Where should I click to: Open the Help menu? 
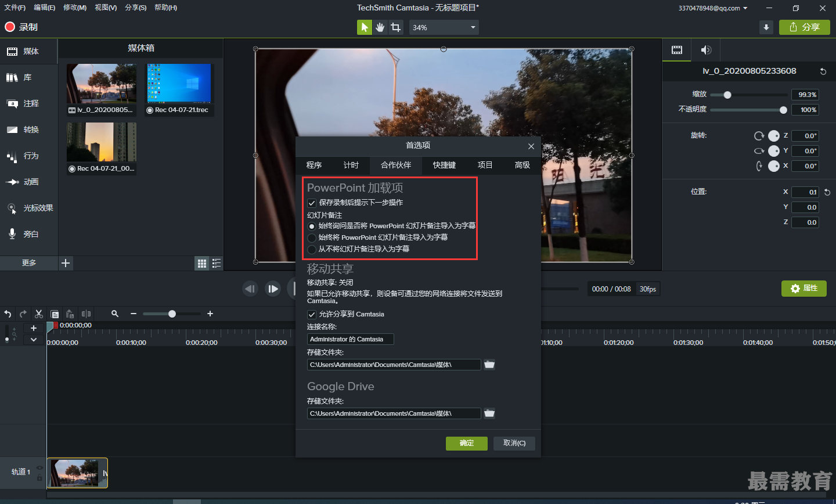[165, 8]
